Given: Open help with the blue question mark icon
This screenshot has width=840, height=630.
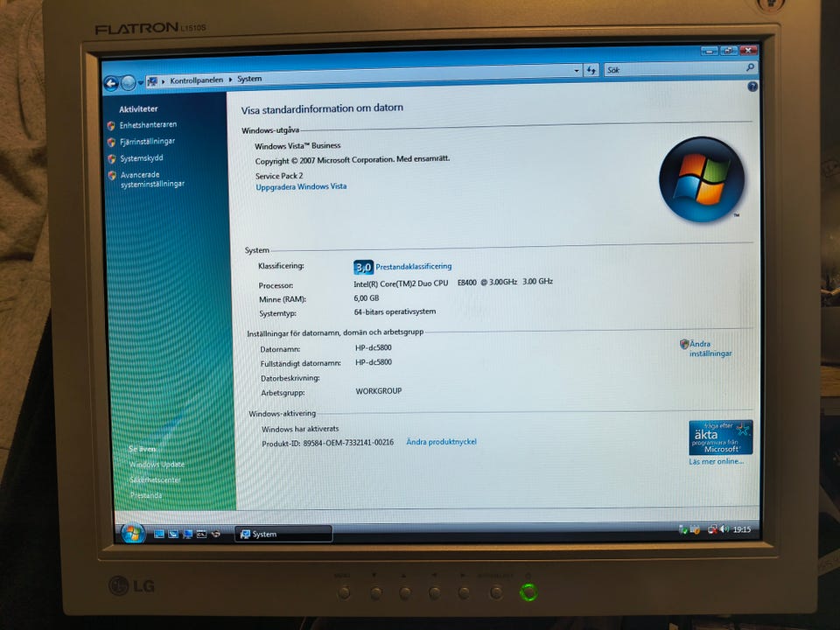Looking at the screenshot, I should (752, 87).
